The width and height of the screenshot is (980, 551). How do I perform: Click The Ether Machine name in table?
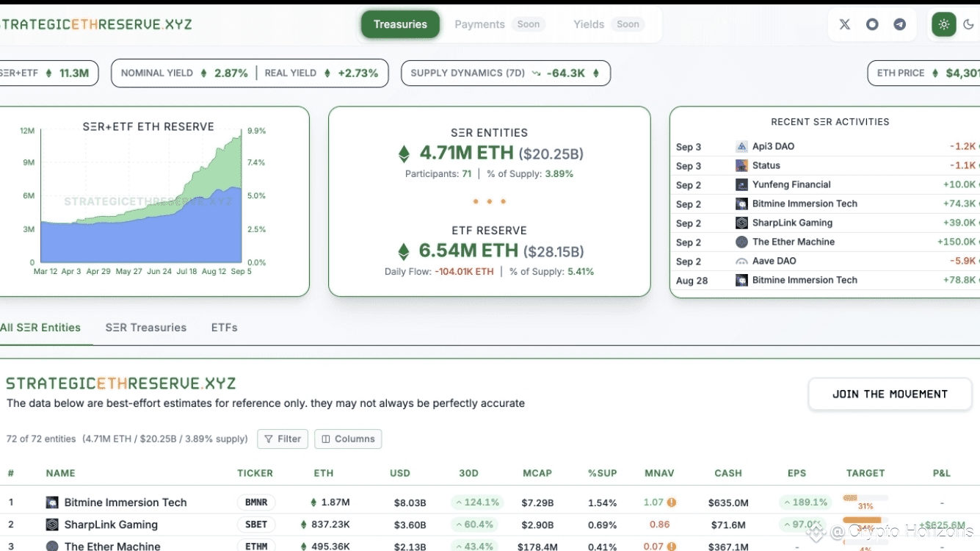tap(112, 546)
